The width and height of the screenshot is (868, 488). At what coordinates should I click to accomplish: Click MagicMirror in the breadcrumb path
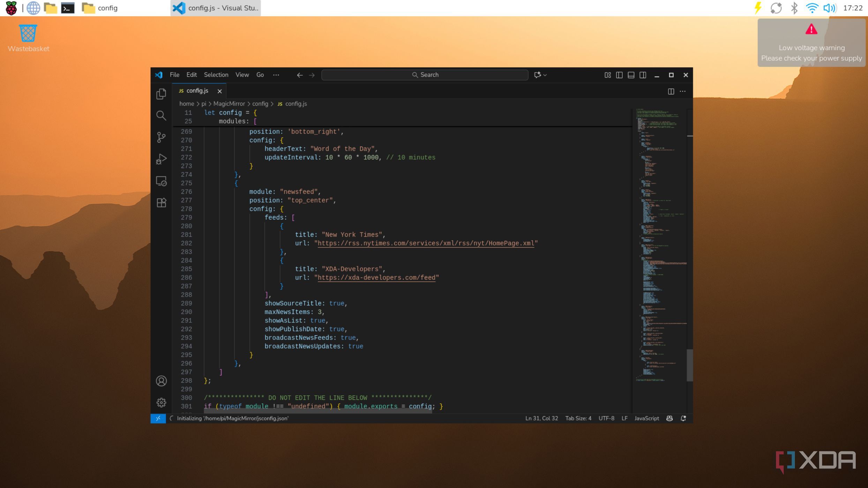tap(229, 104)
